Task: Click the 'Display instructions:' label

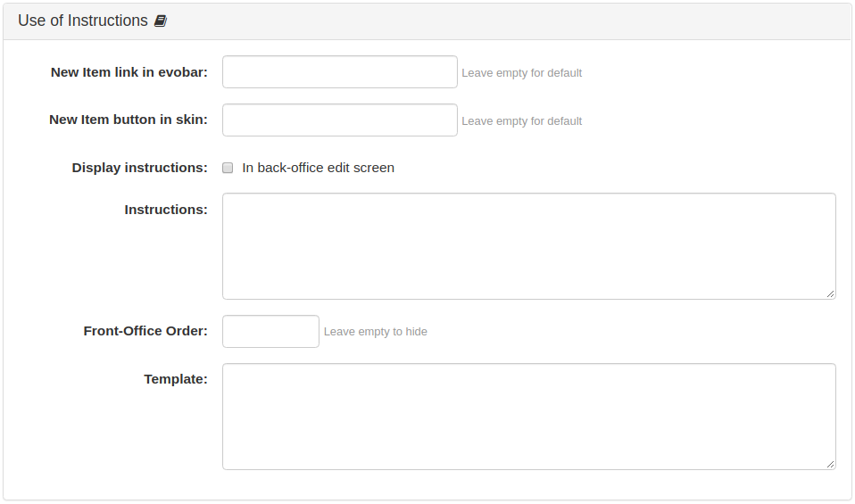Action: (x=139, y=168)
